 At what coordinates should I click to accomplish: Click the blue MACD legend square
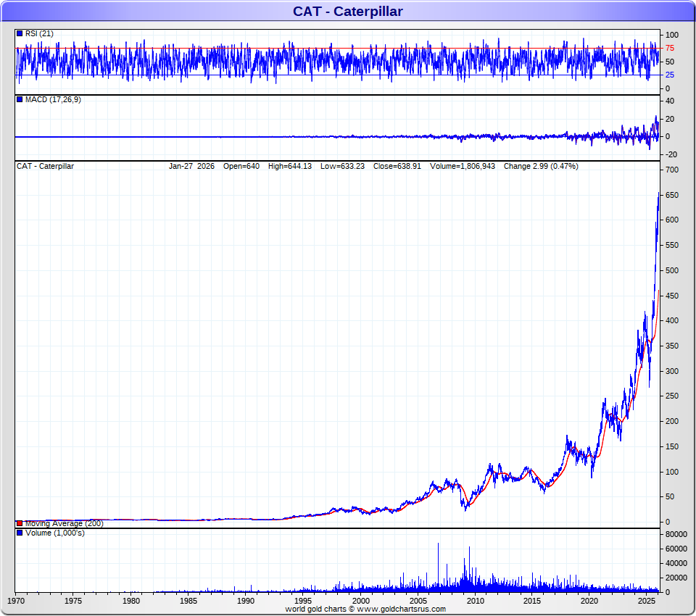[x=20, y=99]
